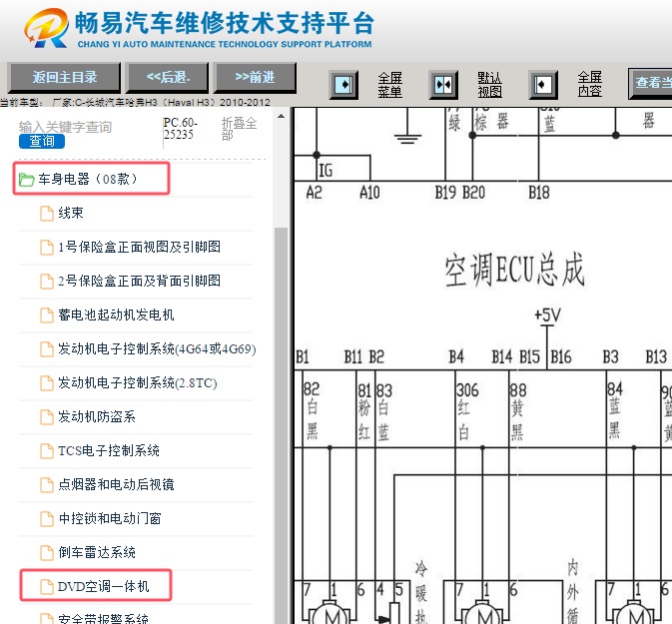This screenshot has width=672, height=624.
Task: Select the 全屏菜单 text label
Action: point(390,85)
